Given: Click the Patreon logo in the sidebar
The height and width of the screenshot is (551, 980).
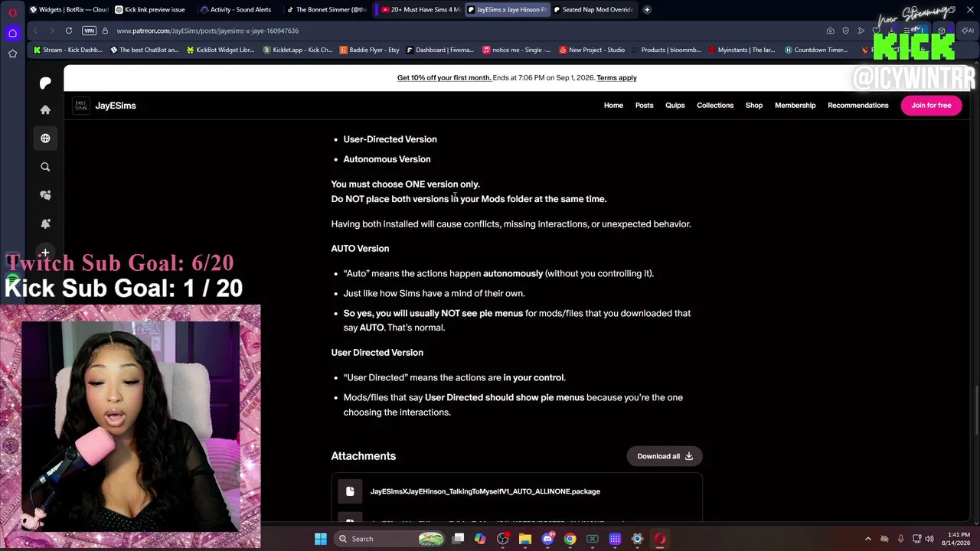Looking at the screenshot, I should pos(45,83).
